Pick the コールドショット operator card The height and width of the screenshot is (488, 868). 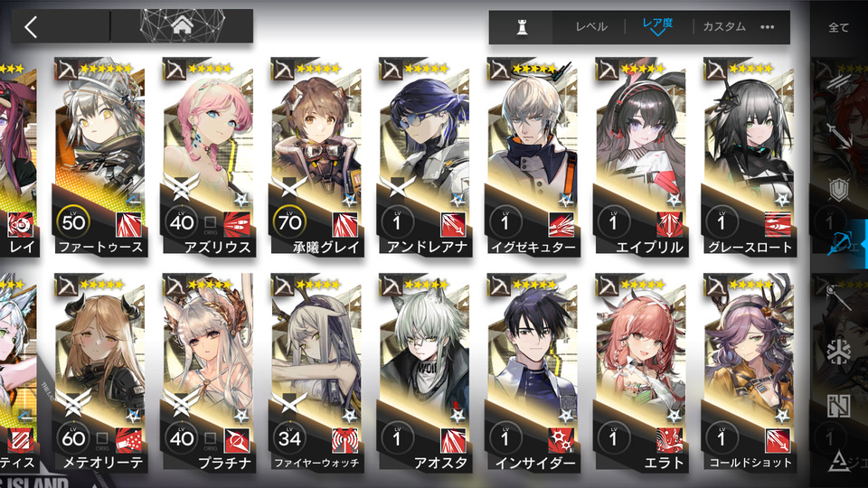pyautogui.click(x=750, y=372)
